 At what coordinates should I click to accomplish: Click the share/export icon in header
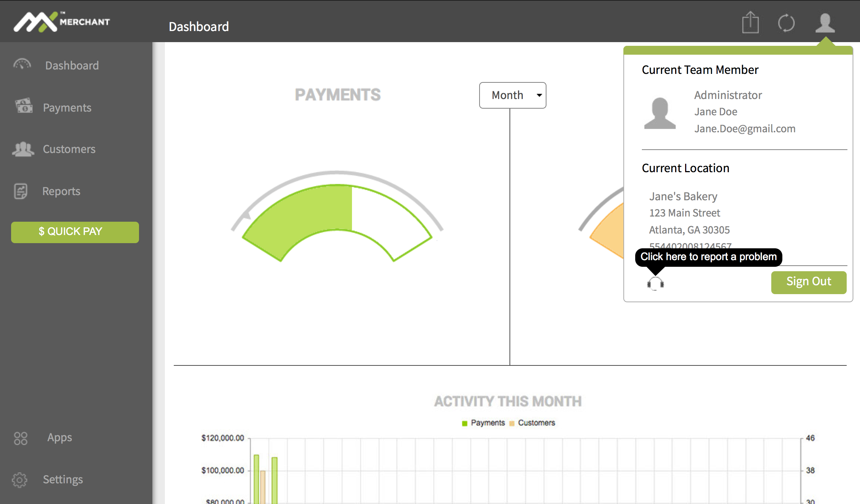[x=750, y=23]
